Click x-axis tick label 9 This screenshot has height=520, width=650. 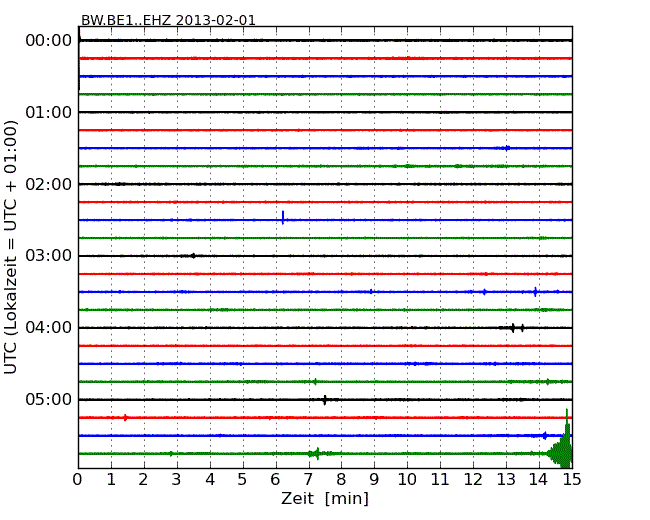click(x=374, y=480)
